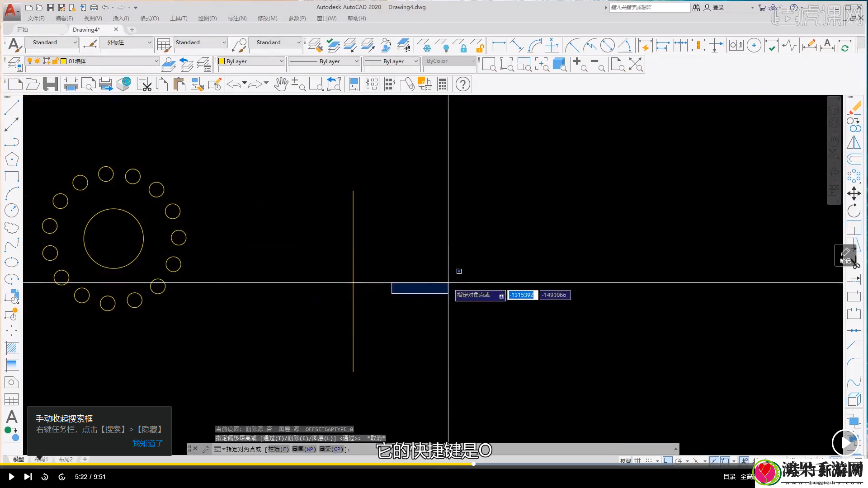The width and height of the screenshot is (868, 488).
Task: Select the Polygon draw tool
Action: (x=12, y=159)
